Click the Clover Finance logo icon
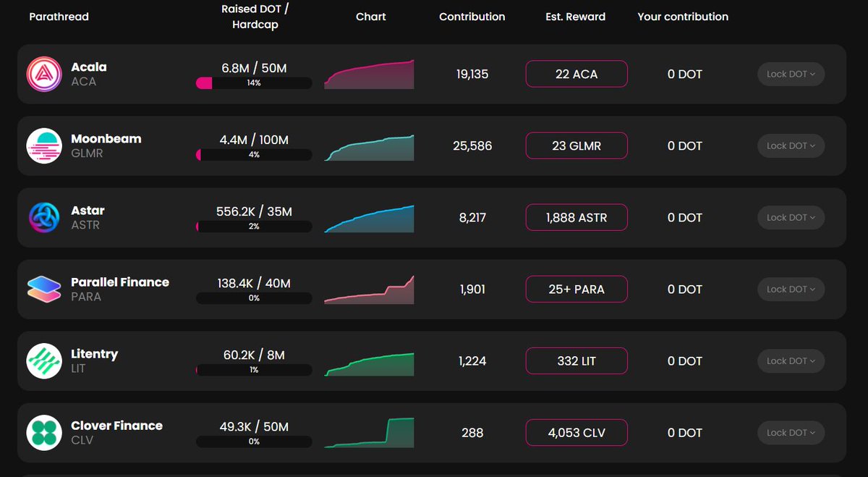The width and height of the screenshot is (868, 477). tap(44, 432)
